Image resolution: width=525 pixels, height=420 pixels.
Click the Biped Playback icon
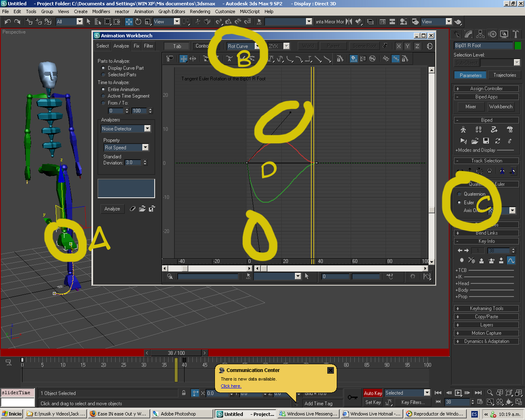(463, 141)
